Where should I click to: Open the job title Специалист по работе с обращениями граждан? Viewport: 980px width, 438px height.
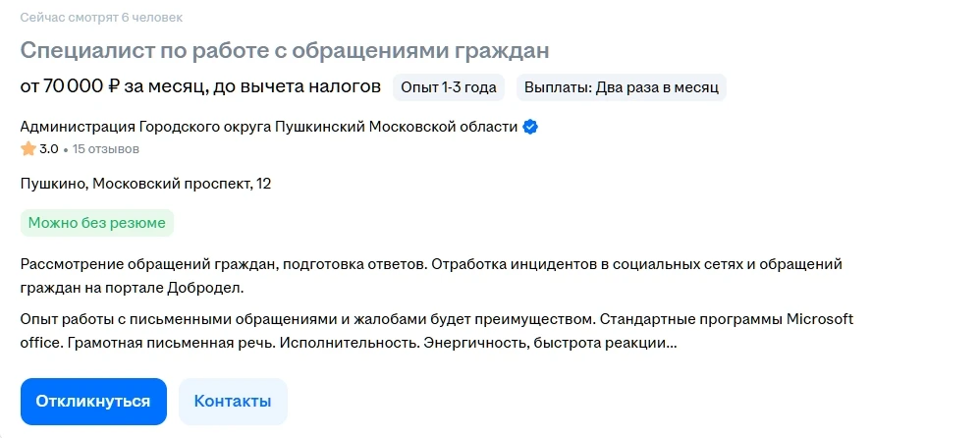285,51
